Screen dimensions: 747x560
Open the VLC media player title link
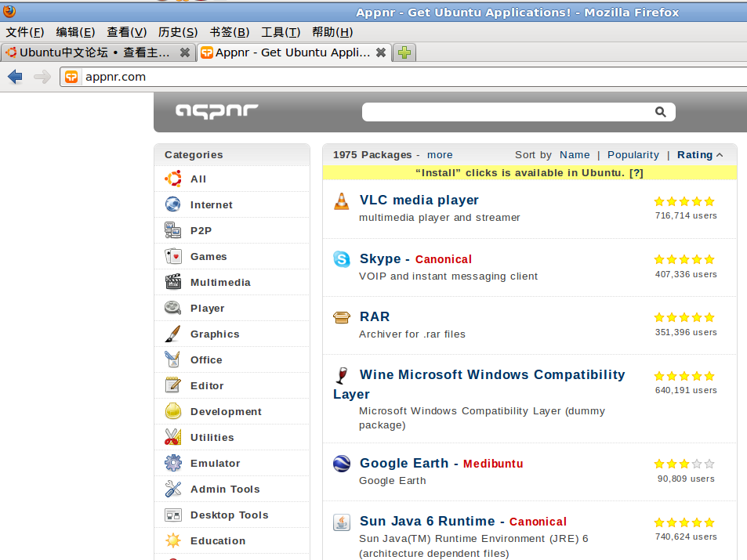click(419, 200)
